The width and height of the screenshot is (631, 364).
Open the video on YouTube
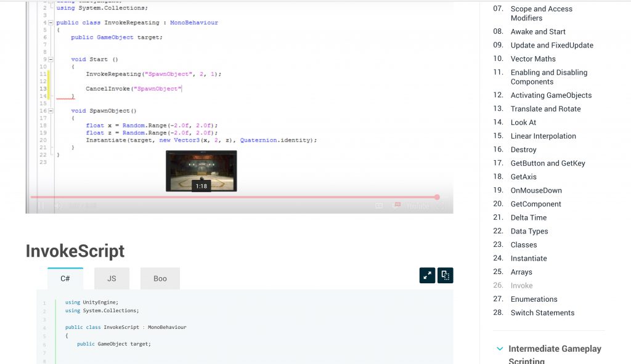click(x=417, y=206)
